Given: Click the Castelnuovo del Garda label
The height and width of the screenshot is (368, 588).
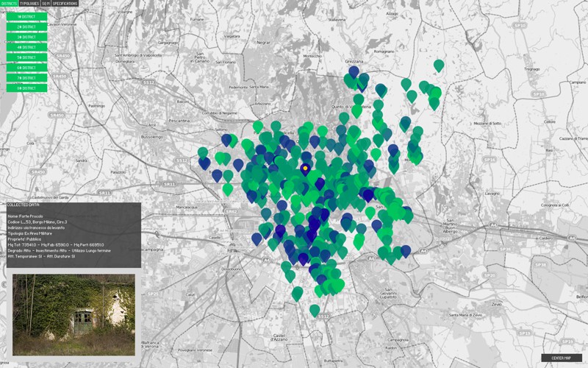Looking at the screenshot, I should point(50,197).
